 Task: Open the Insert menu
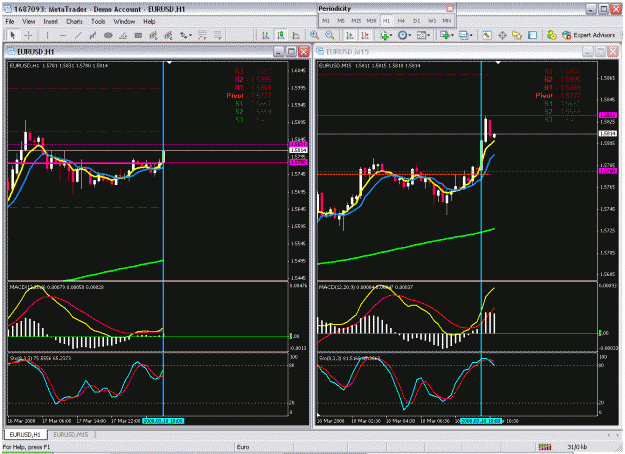(x=51, y=21)
